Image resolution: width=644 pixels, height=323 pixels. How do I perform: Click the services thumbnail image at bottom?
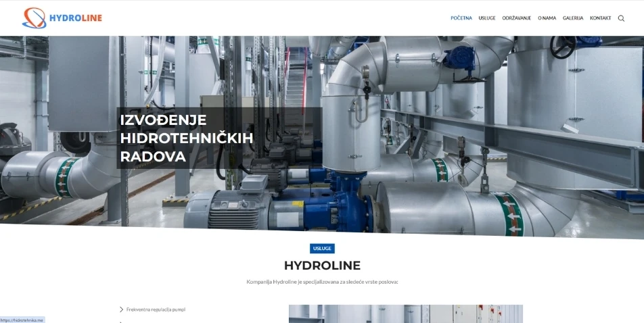point(405,314)
